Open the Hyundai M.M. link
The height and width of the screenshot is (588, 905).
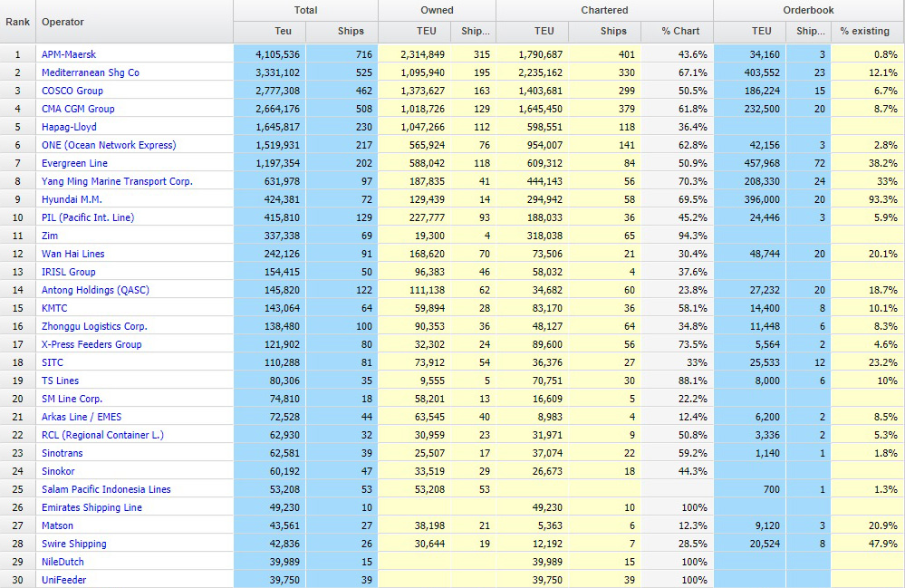[72, 199]
